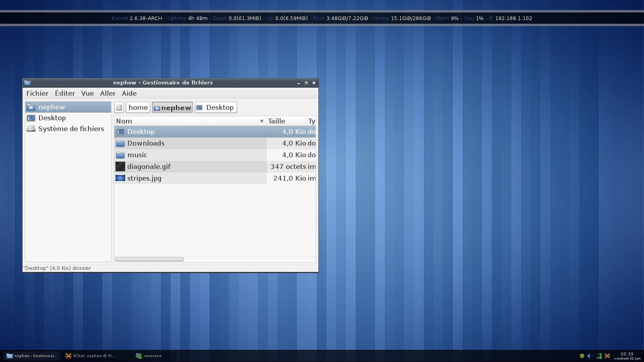
Task: Switch to XChat window in taskbar
Action: click(x=91, y=356)
